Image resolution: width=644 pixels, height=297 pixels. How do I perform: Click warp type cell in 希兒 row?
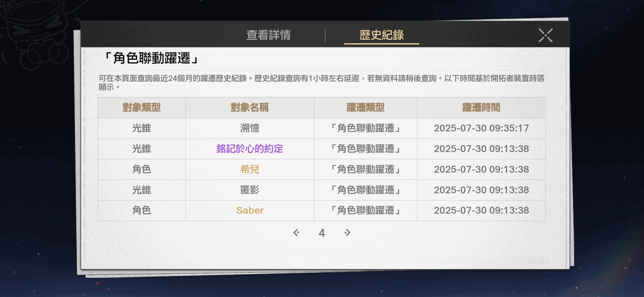365,169
